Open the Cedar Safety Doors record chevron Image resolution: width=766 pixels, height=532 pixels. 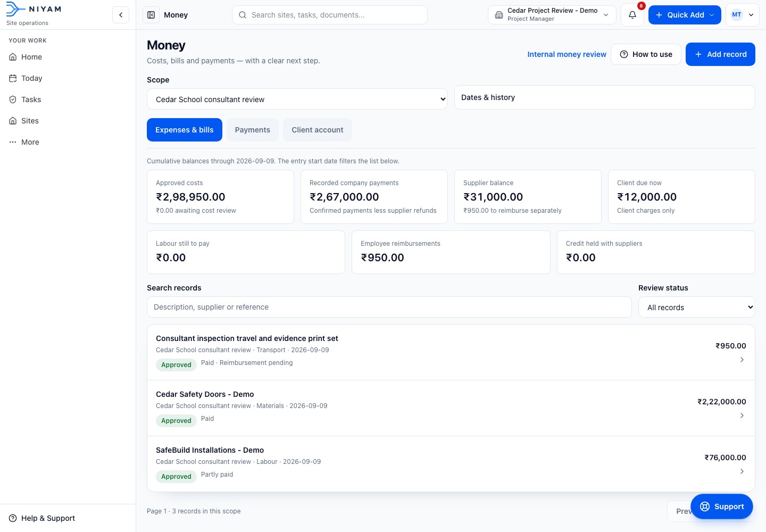click(x=742, y=415)
